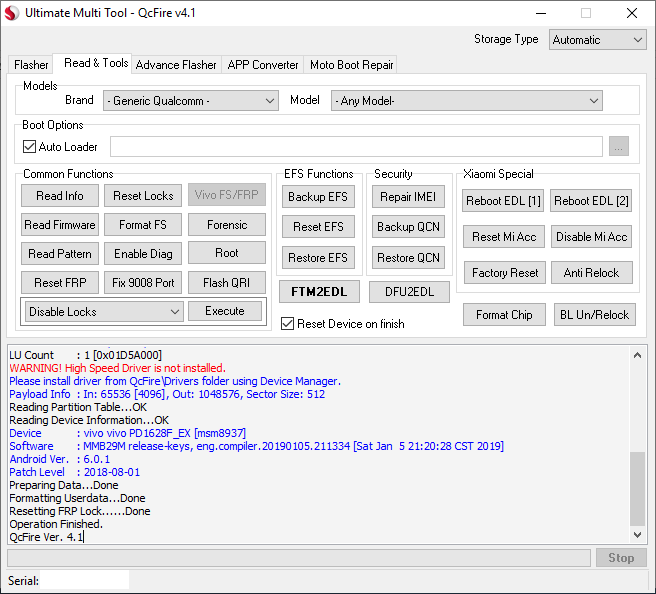656x594 pixels.
Task: Click the loader file path field
Action: coord(356,146)
